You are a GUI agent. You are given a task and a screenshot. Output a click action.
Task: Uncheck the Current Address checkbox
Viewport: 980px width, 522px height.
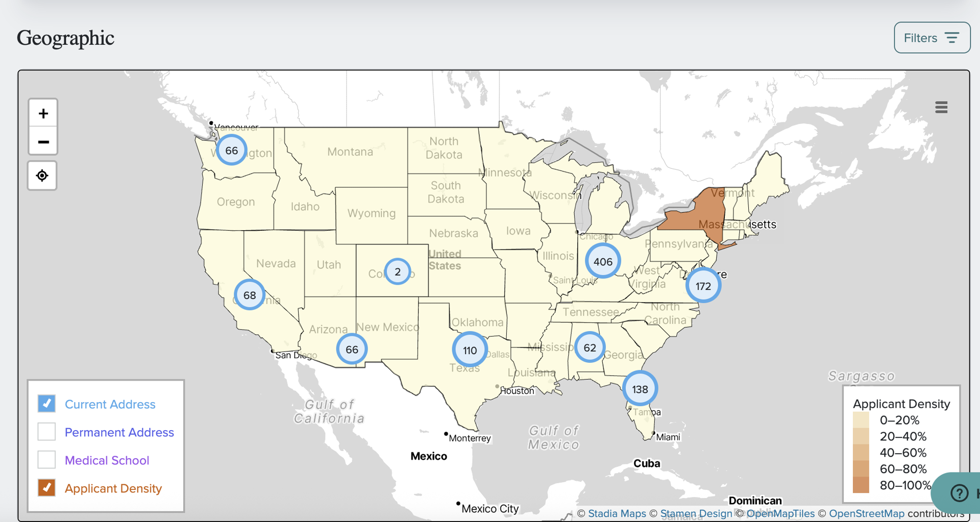click(46, 404)
